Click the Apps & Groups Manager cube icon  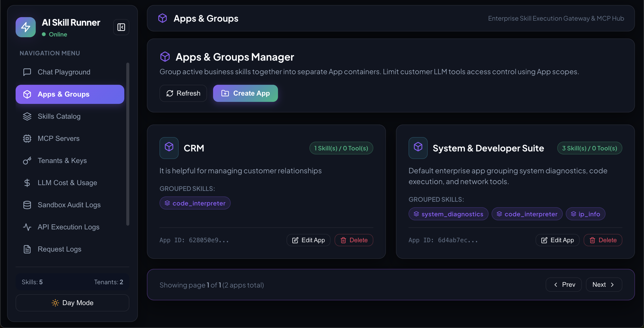[165, 57]
